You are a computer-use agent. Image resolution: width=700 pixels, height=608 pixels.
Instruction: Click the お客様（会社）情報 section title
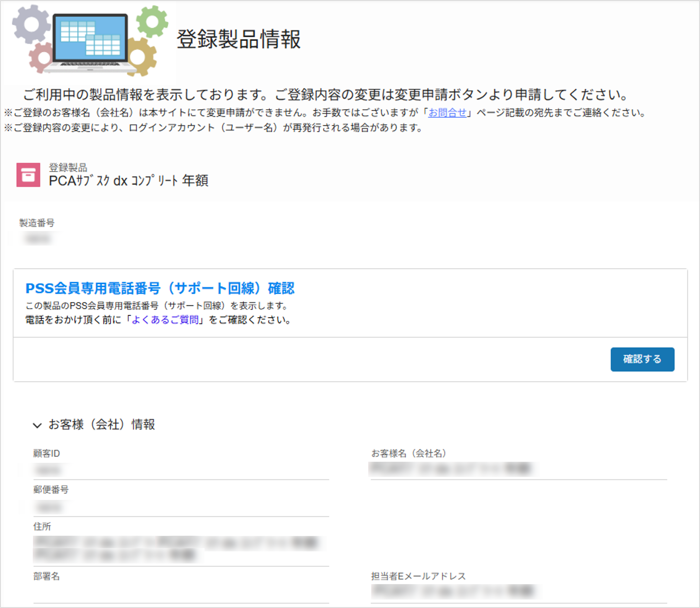coord(102,425)
